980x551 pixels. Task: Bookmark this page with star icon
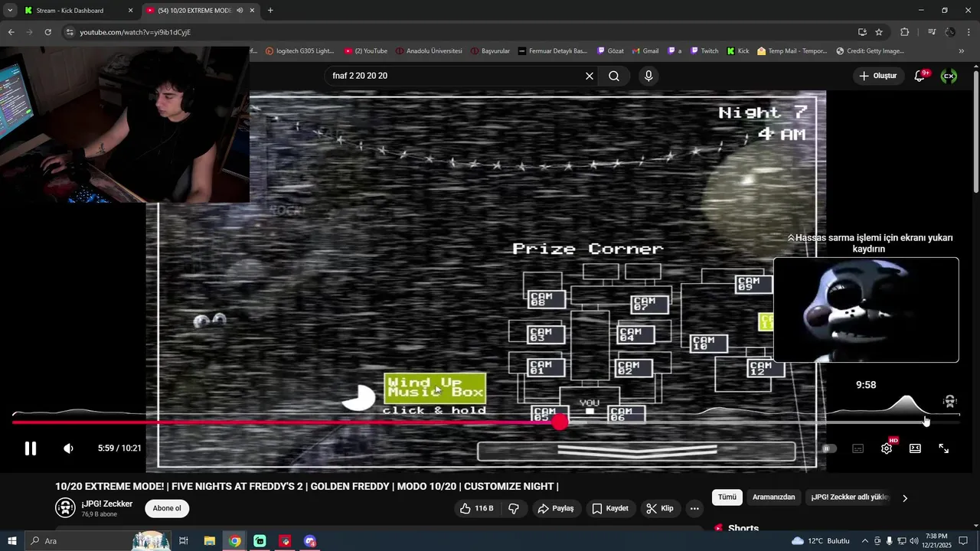point(879,32)
